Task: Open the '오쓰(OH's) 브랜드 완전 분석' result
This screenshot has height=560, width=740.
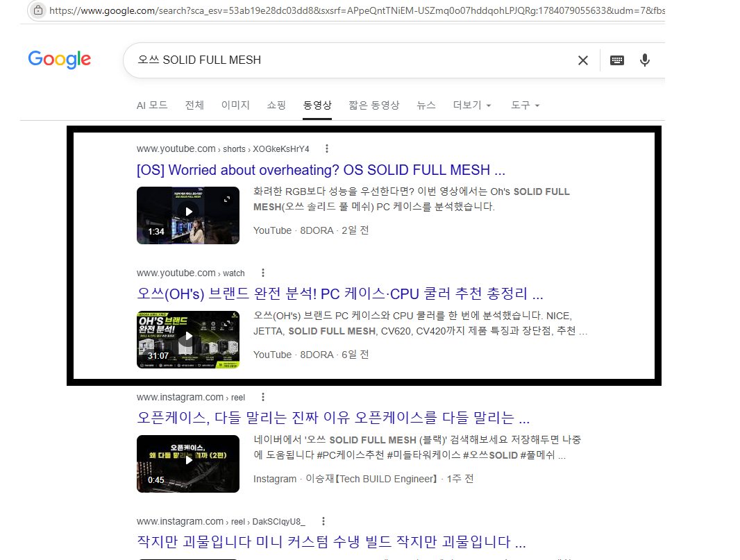Action: point(339,294)
